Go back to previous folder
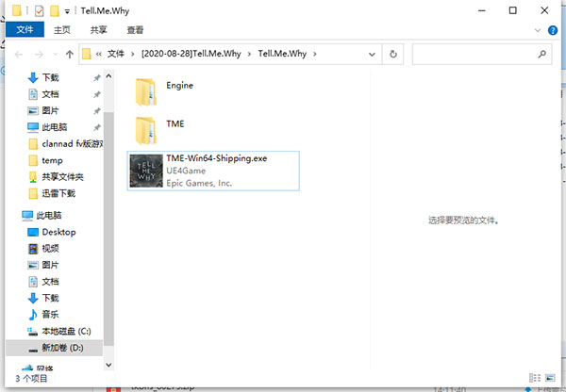Image resolution: width=566 pixels, height=392 pixels. [19, 55]
